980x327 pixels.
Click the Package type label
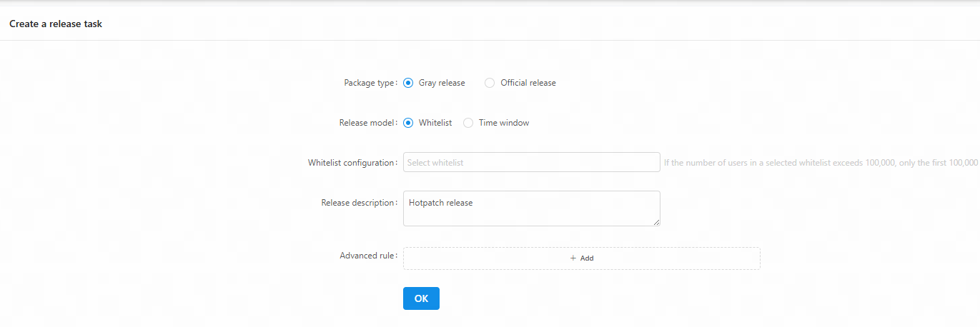pos(370,83)
